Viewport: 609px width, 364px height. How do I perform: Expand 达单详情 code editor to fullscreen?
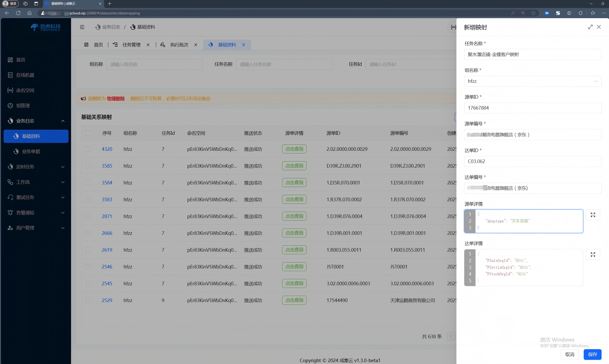(x=593, y=255)
